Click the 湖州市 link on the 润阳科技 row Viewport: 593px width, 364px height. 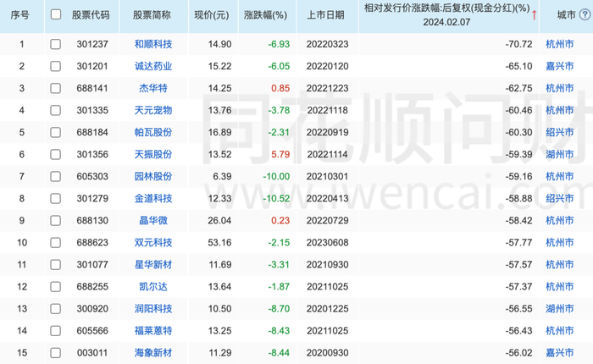[x=560, y=309]
